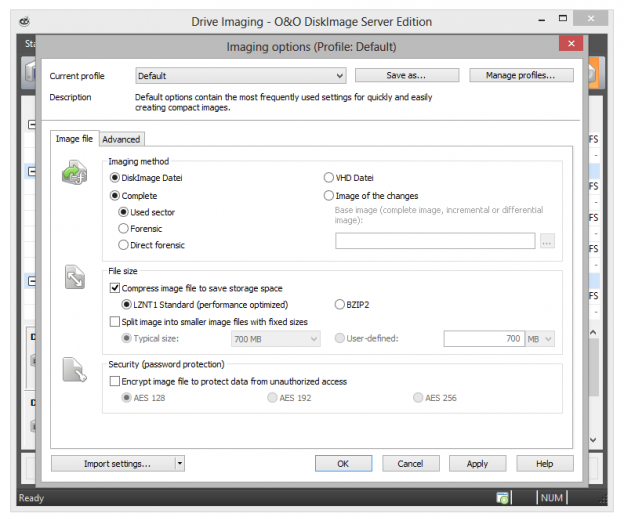Viewport: 624px width, 524px height.
Task: Enable Split image into smaller image files
Action: point(115,321)
